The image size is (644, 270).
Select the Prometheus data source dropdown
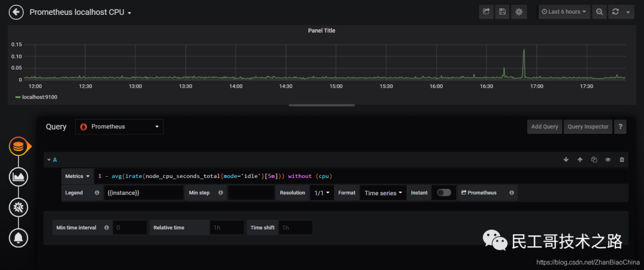(119, 127)
